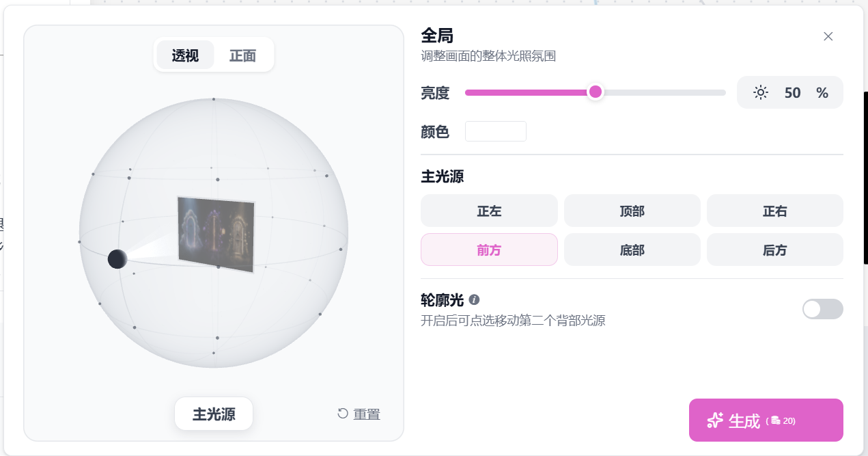The height and width of the screenshot is (456, 868).
Task: Choose 底部 light direction
Action: pos(632,250)
